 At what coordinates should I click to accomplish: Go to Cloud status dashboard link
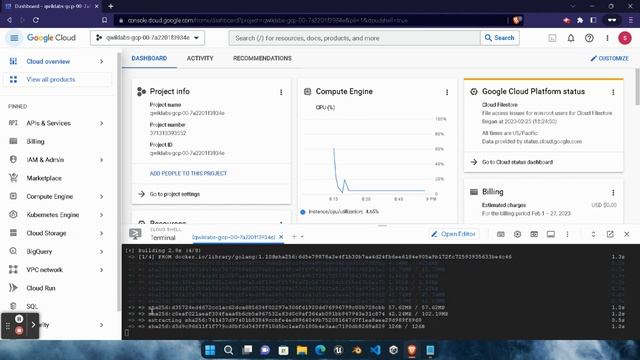pyautogui.click(x=517, y=162)
